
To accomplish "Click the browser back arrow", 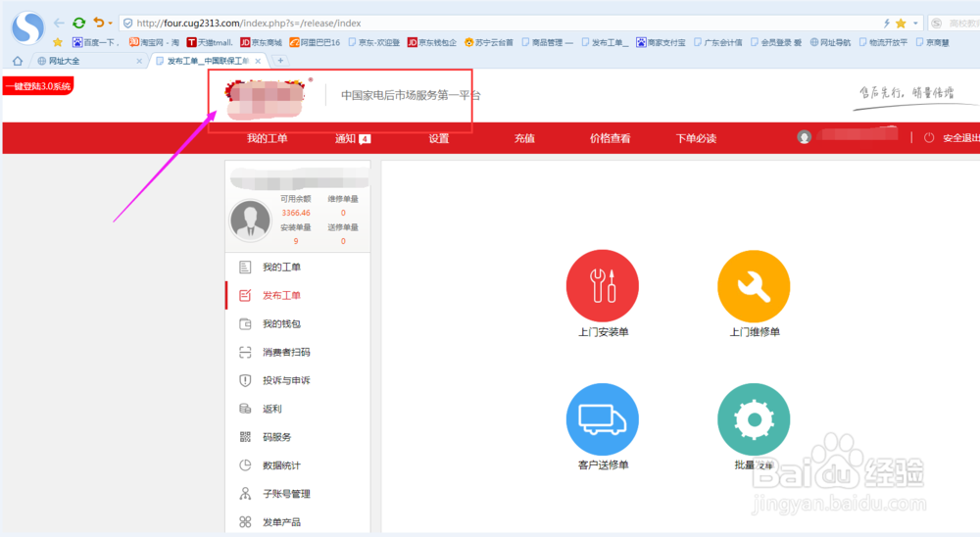I will [59, 23].
